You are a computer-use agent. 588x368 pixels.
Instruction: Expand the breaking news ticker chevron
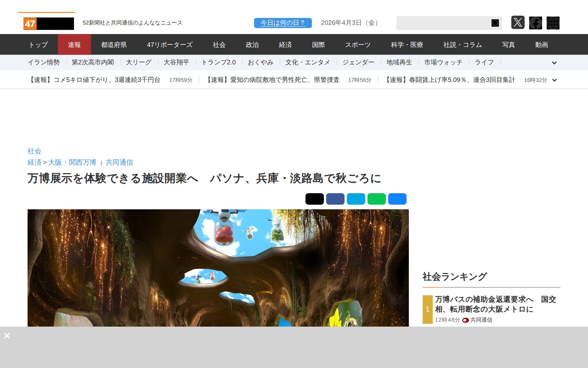[x=554, y=80]
